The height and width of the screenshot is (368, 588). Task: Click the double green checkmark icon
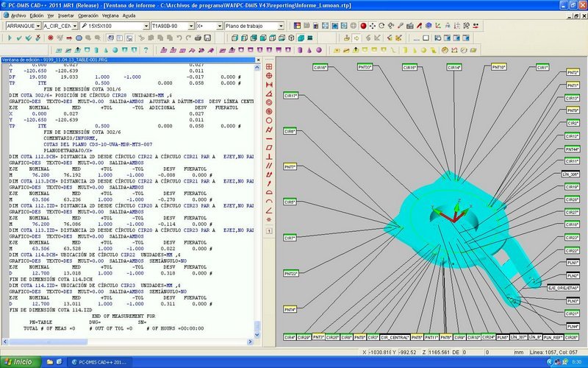click(28, 38)
